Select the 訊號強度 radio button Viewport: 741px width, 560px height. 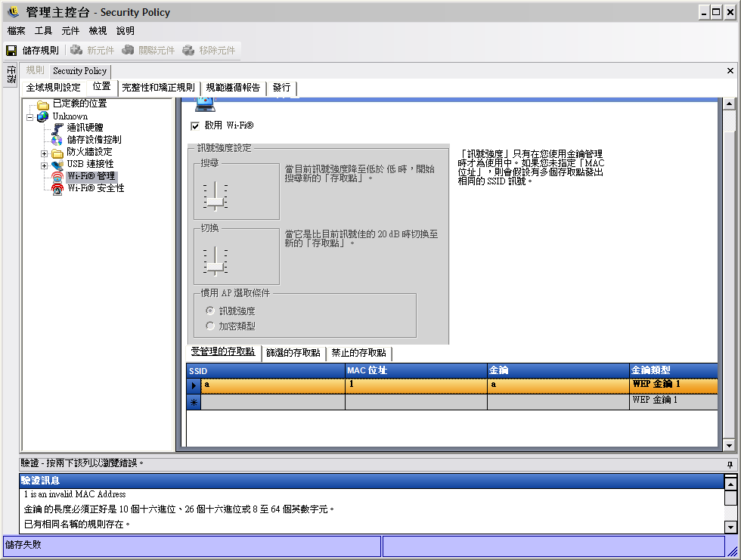coord(210,311)
